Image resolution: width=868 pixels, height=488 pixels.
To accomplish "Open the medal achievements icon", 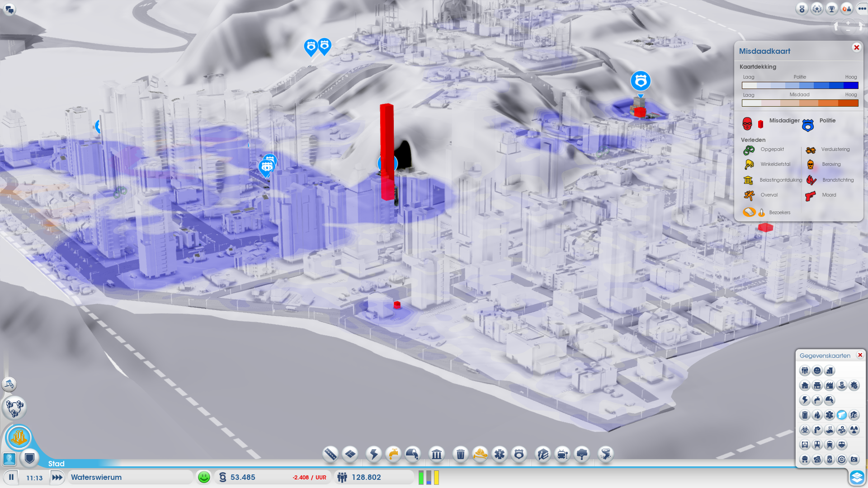I will click(x=802, y=9).
